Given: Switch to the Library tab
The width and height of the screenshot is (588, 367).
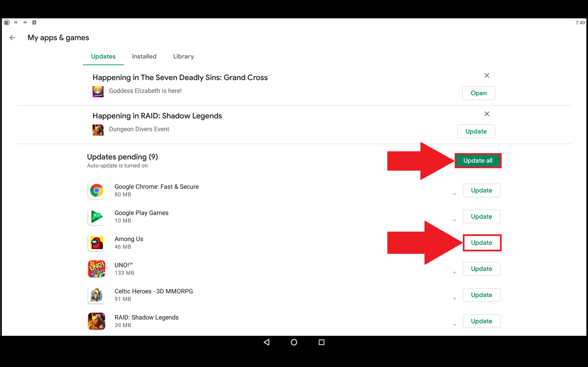Looking at the screenshot, I should pos(183,56).
